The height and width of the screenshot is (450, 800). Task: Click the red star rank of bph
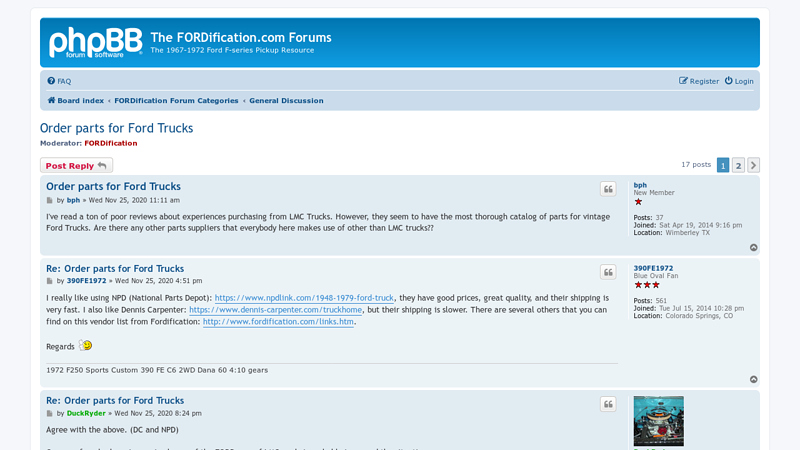click(638, 202)
